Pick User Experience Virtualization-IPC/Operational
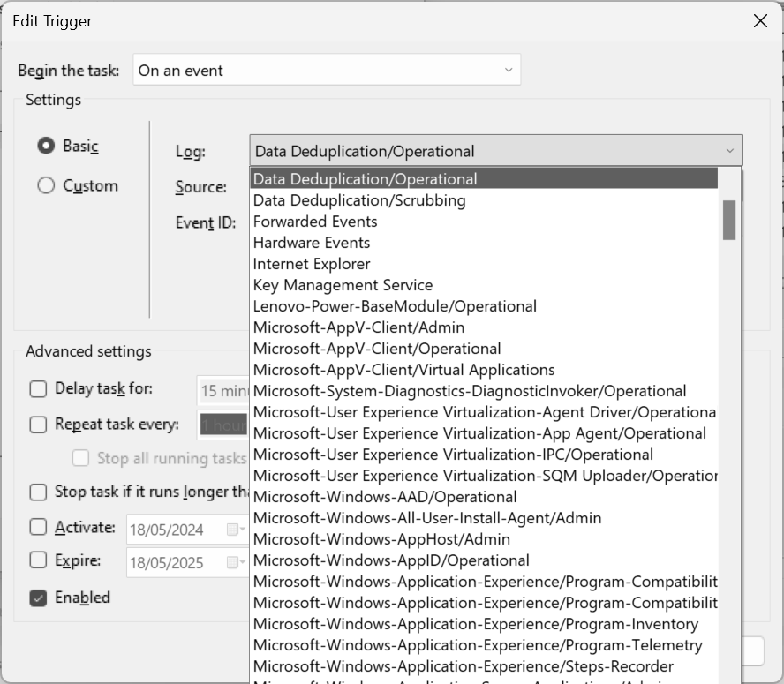This screenshot has height=684, width=784. (484, 454)
